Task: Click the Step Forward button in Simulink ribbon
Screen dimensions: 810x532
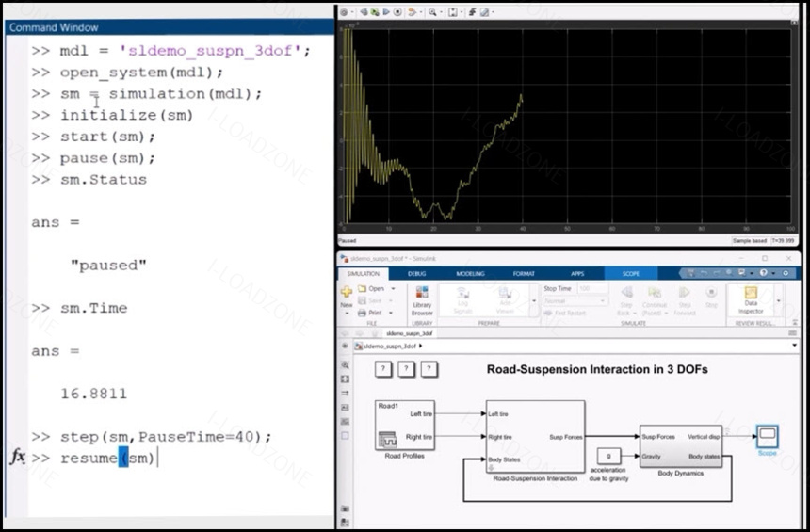Action: pyautogui.click(x=685, y=300)
